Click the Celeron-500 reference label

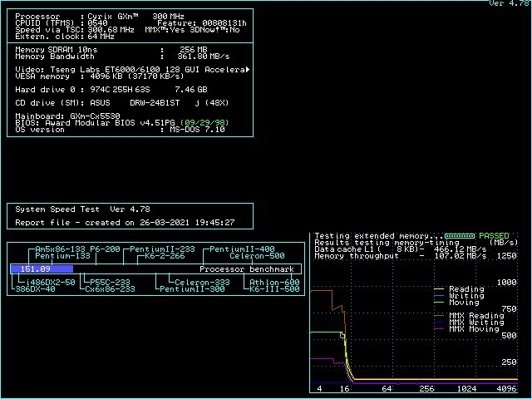tap(257, 256)
